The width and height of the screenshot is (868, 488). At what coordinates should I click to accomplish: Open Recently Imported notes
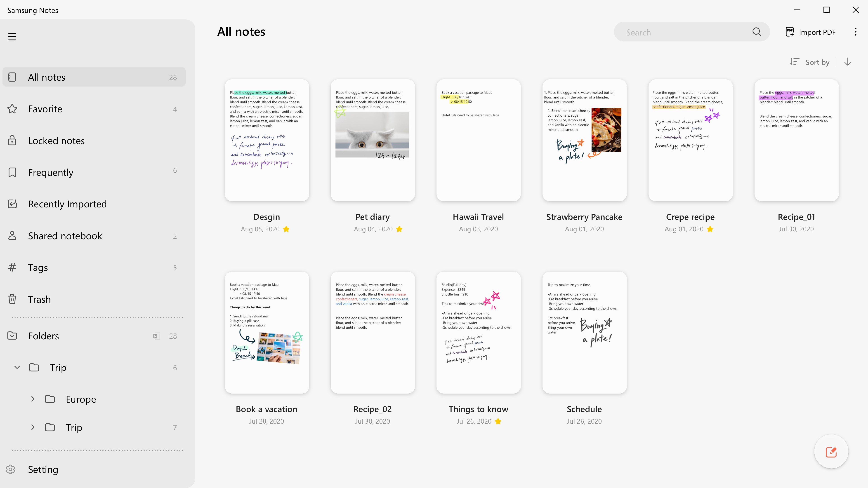[67, 204]
